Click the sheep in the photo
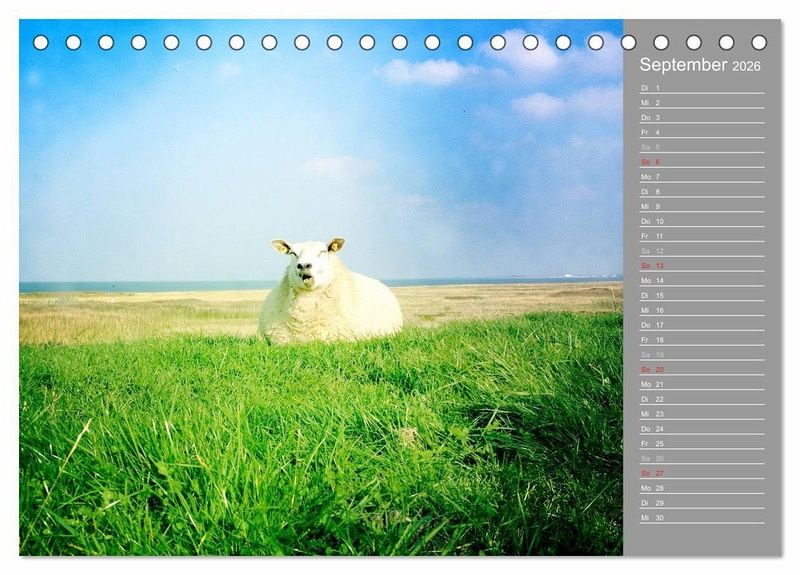 point(328,293)
